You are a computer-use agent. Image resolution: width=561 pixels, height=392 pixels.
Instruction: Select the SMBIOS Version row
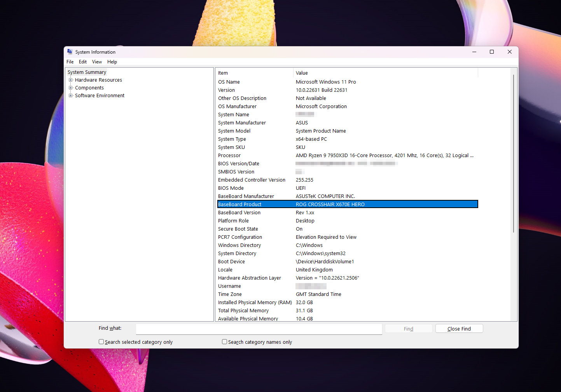tap(347, 172)
